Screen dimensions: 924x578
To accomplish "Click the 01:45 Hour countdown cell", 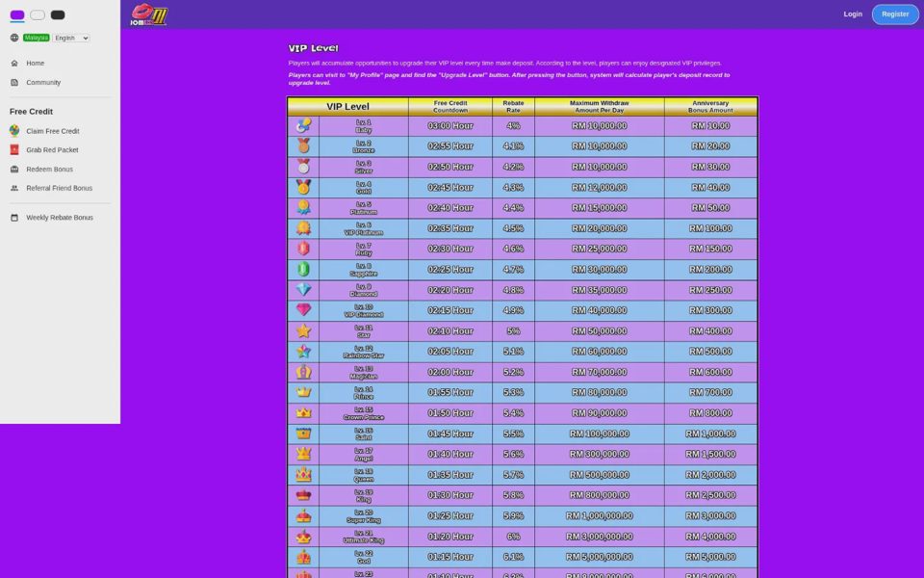I will 450,433.
